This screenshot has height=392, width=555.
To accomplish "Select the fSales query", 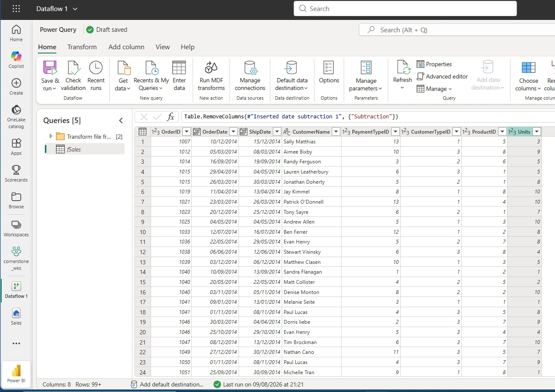I will pos(85,149).
